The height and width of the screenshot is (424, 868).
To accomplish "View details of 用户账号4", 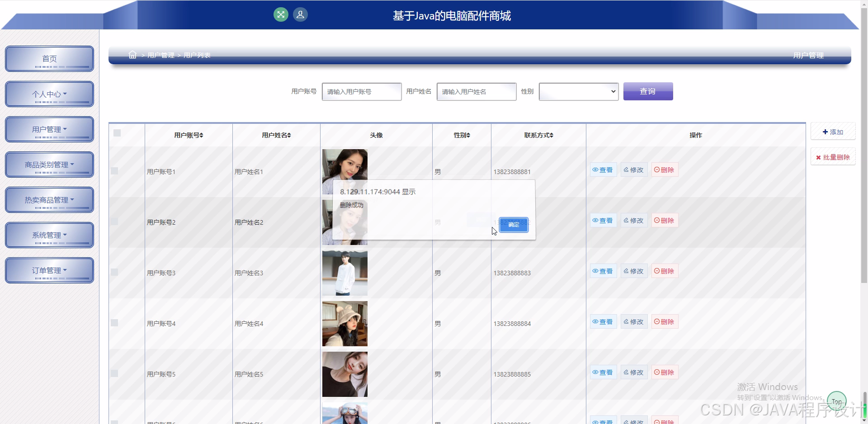I will pyautogui.click(x=603, y=322).
